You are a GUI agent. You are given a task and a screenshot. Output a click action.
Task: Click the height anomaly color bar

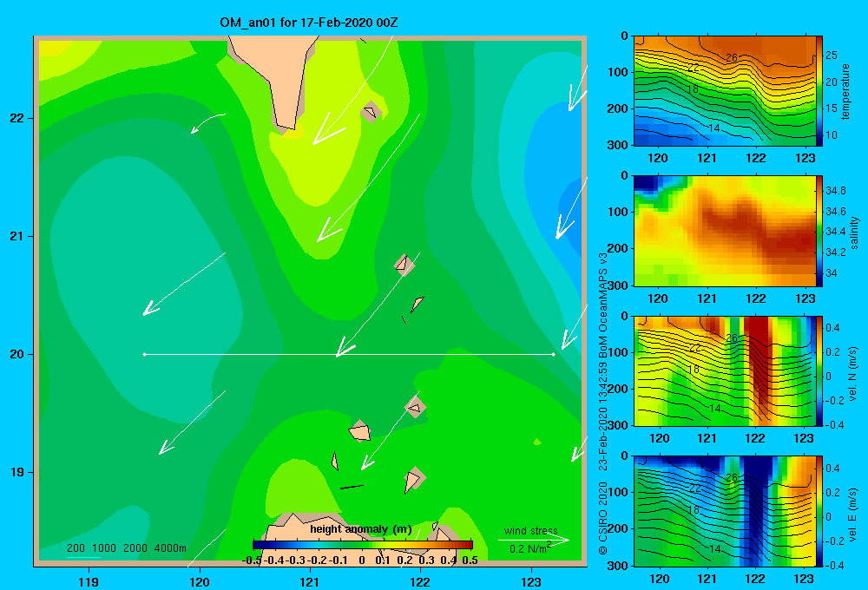coord(363,545)
